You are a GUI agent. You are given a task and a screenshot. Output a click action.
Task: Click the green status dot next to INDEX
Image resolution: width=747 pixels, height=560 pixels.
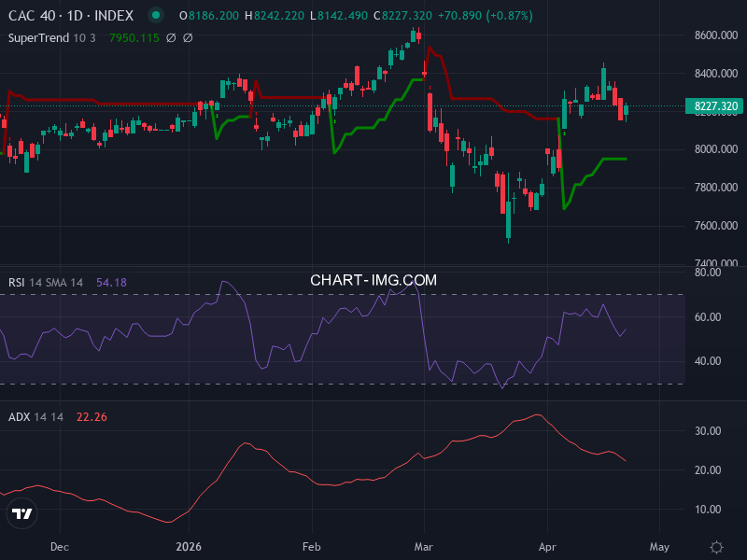click(x=156, y=15)
